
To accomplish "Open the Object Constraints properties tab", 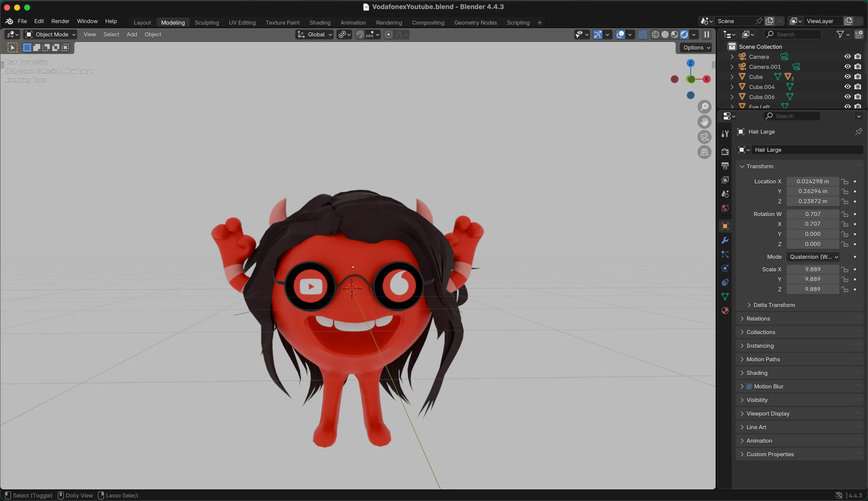I will click(725, 282).
